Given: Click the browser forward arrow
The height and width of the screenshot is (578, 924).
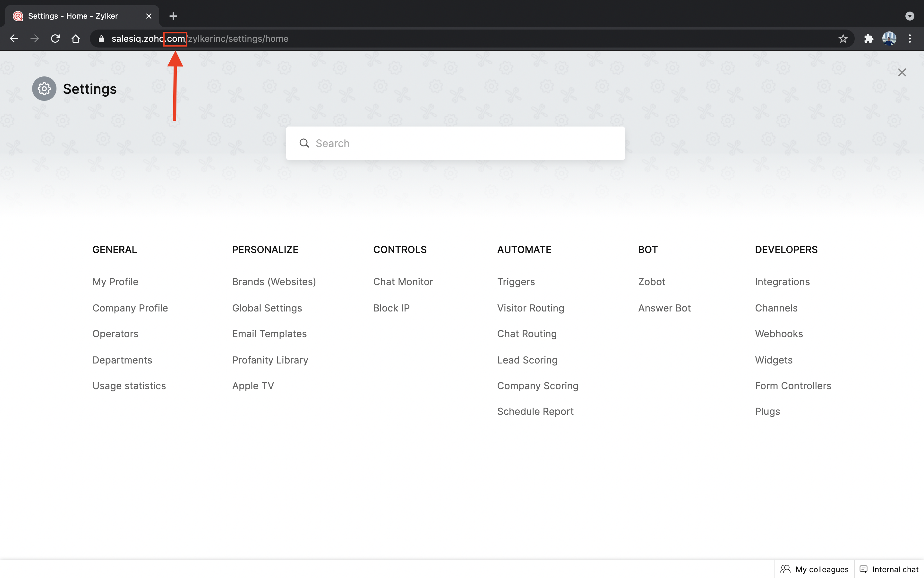Looking at the screenshot, I should tap(35, 39).
